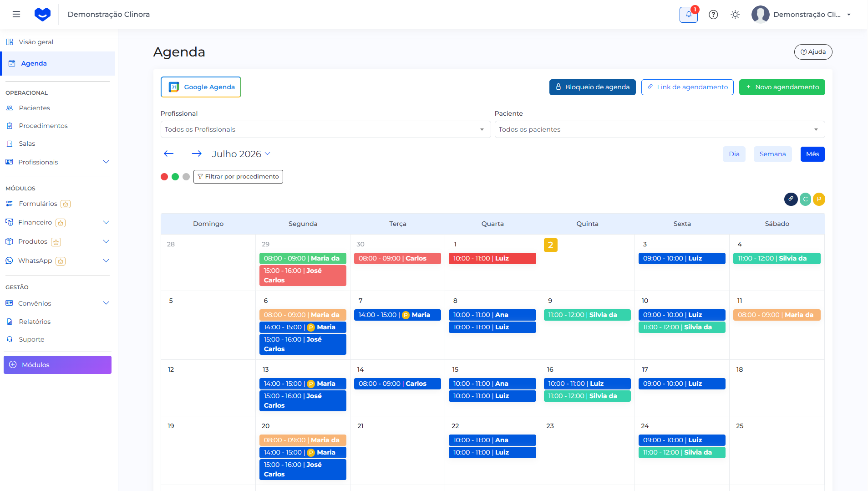868x491 pixels.
Task: Open the Ajuda help button
Action: (x=813, y=52)
